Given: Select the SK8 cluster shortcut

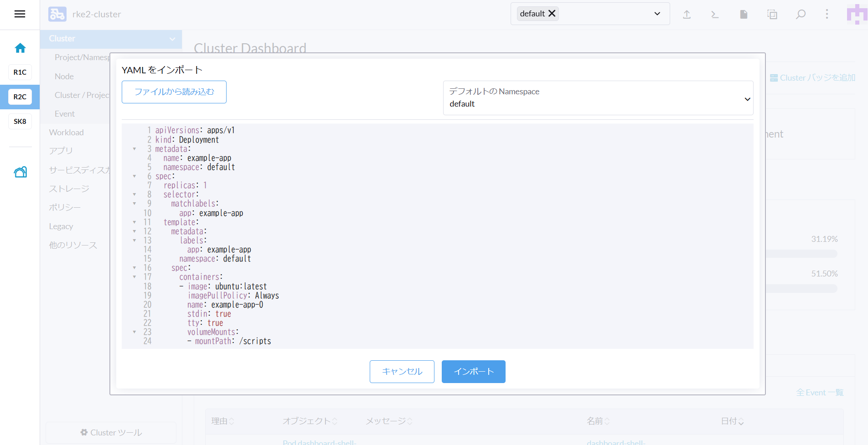Looking at the screenshot, I should 20,121.
